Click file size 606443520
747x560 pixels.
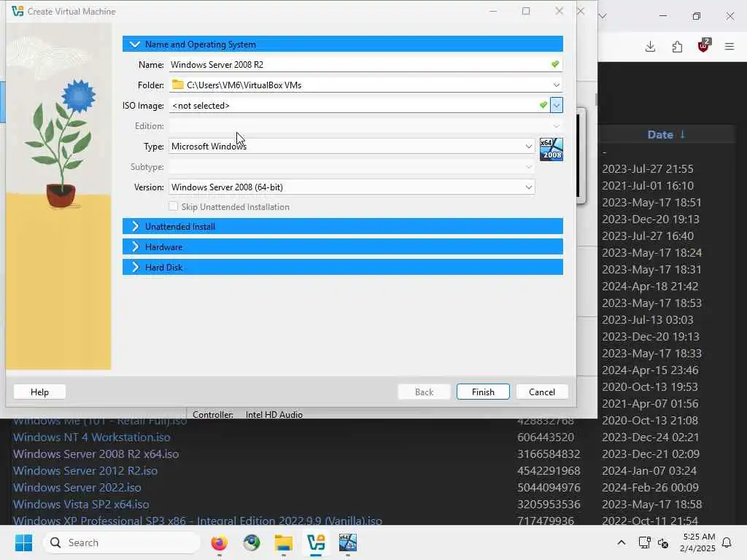pyautogui.click(x=546, y=437)
